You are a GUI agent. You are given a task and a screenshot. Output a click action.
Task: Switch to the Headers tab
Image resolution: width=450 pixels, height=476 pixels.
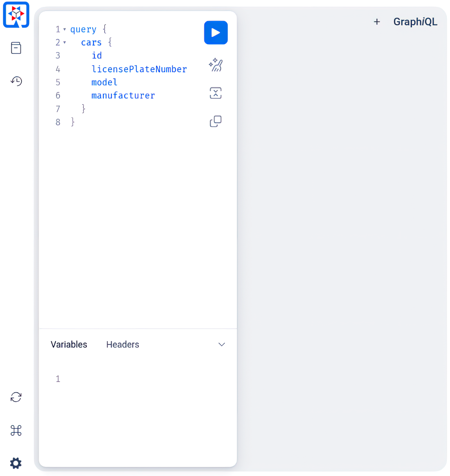pos(123,345)
